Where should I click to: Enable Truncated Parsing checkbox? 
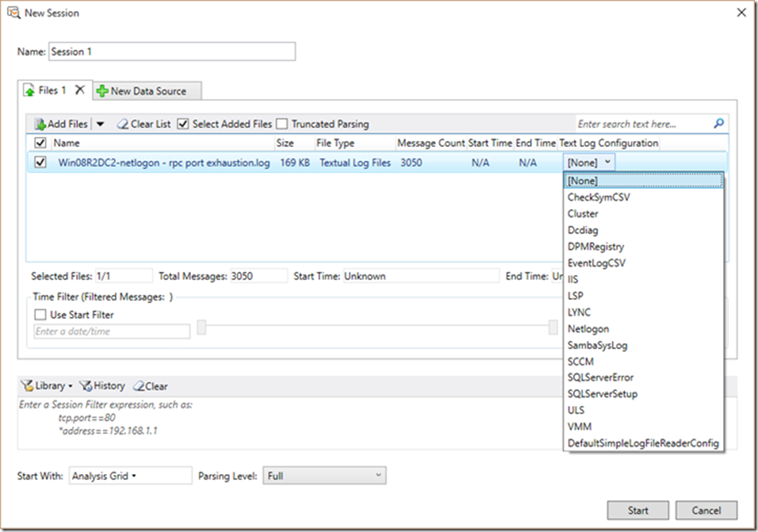tap(281, 124)
